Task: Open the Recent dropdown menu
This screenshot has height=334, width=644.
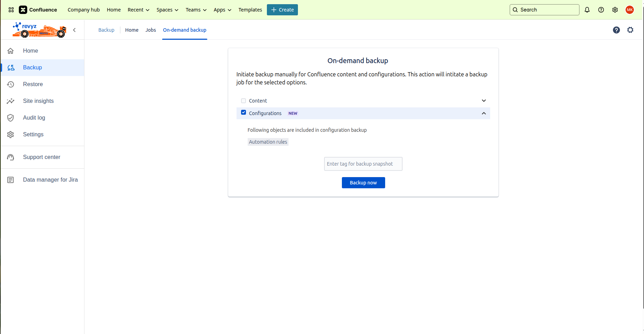Action: pos(138,10)
